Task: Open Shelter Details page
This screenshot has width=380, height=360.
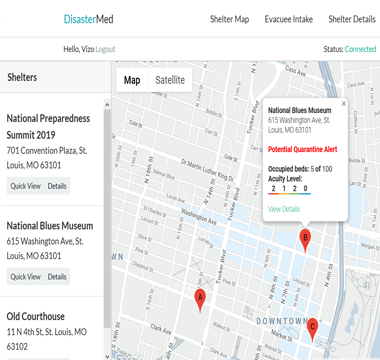Action: [352, 19]
